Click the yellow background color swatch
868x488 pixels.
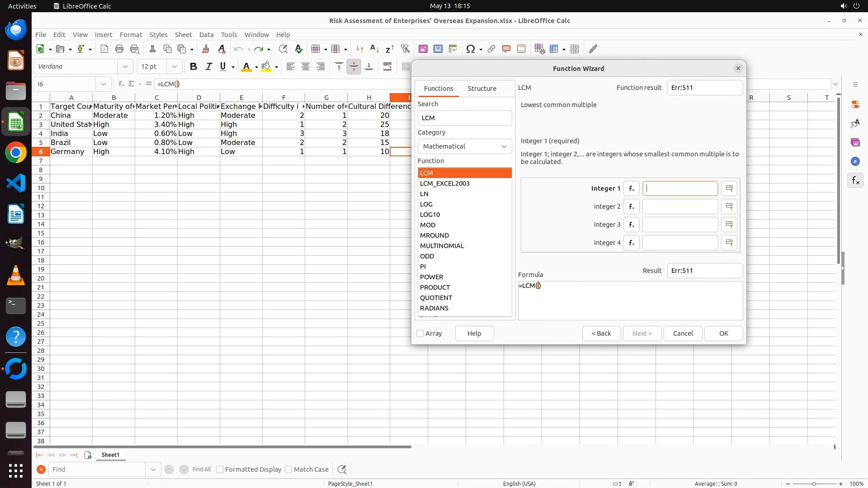point(266,67)
